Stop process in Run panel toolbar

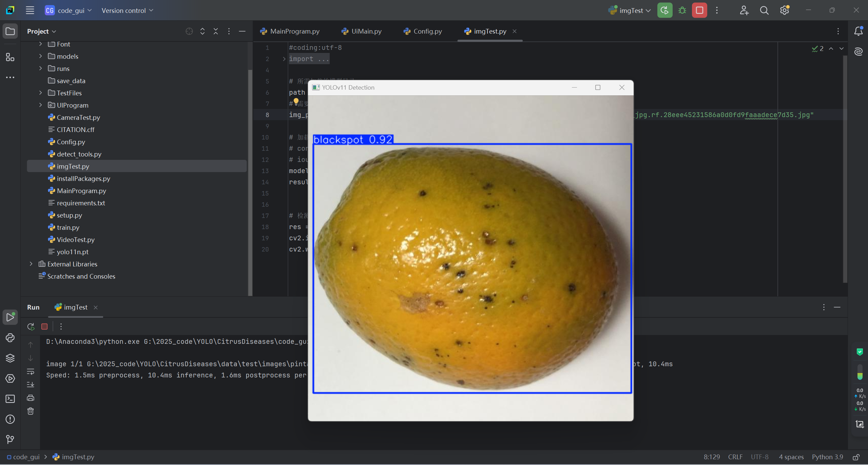point(44,327)
